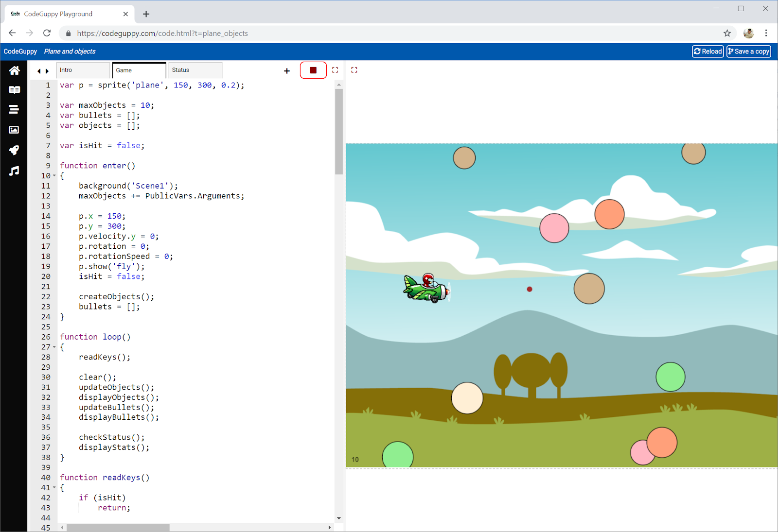Bookmark this page with the star icon

[x=727, y=33]
